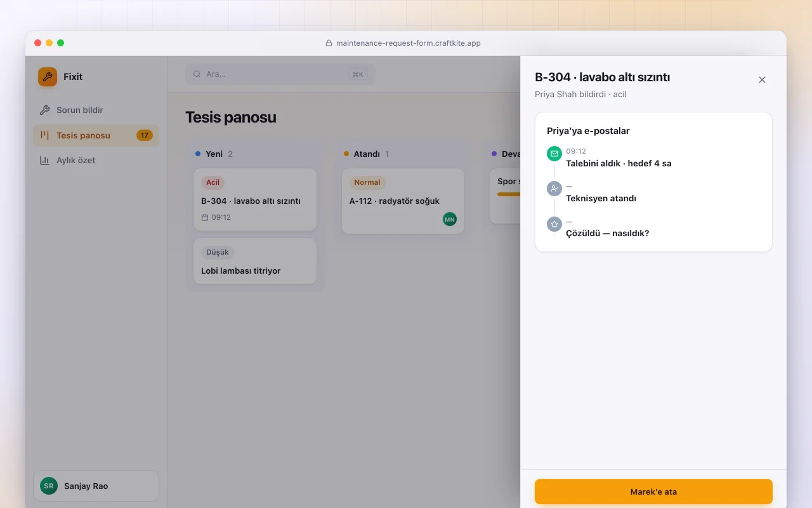Click the calendar icon next to 09:12
The image size is (812, 508).
click(x=205, y=217)
